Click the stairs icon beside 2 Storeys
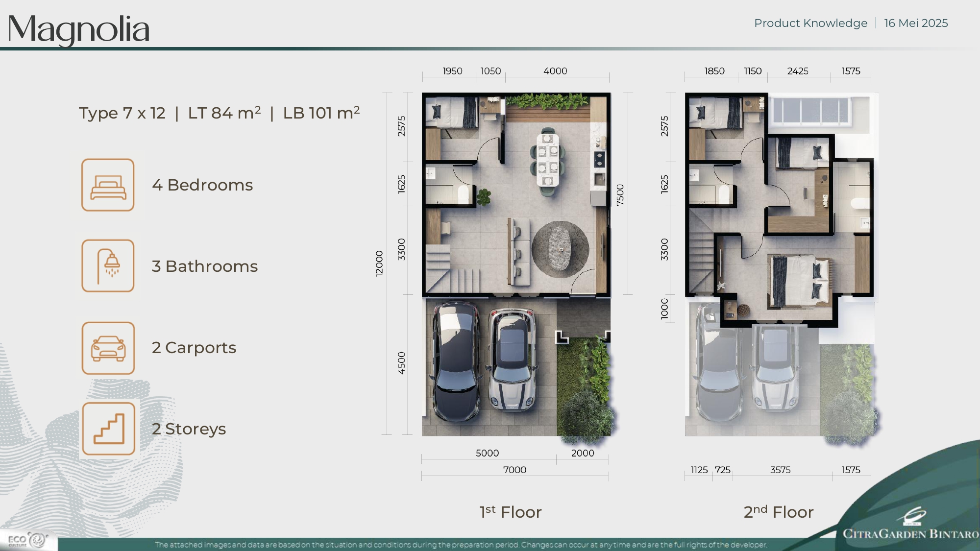 point(109,429)
